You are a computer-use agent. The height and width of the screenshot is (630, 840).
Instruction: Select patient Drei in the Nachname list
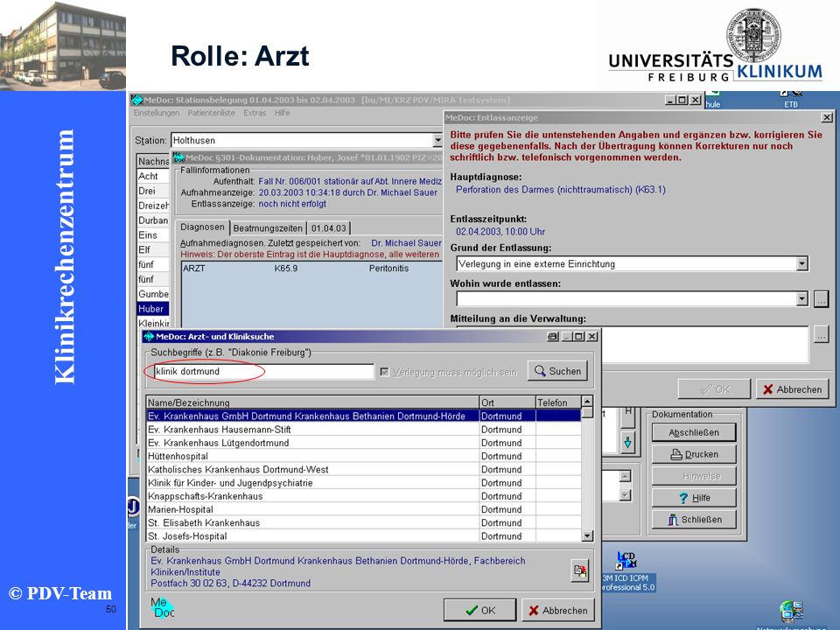[153, 191]
